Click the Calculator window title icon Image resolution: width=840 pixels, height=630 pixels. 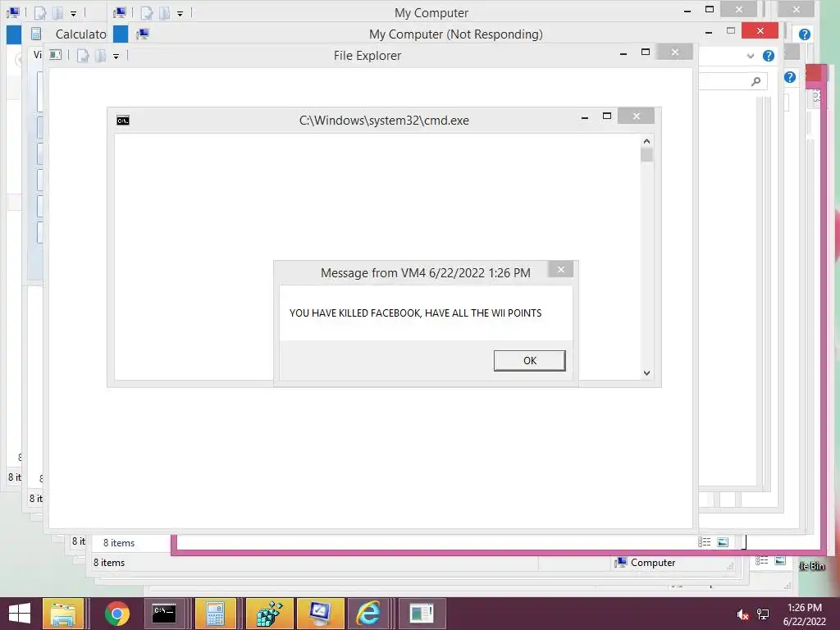(x=36, y=34)
